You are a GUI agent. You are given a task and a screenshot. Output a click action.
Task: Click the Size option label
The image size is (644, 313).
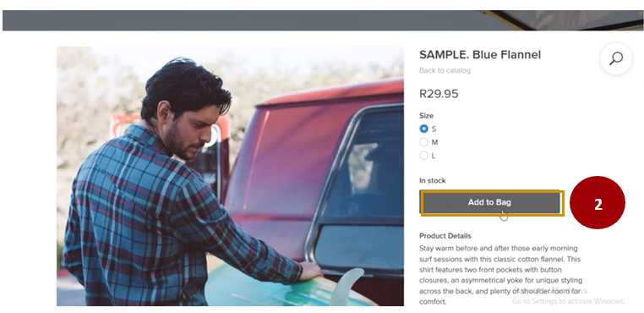tap(426, 116)
